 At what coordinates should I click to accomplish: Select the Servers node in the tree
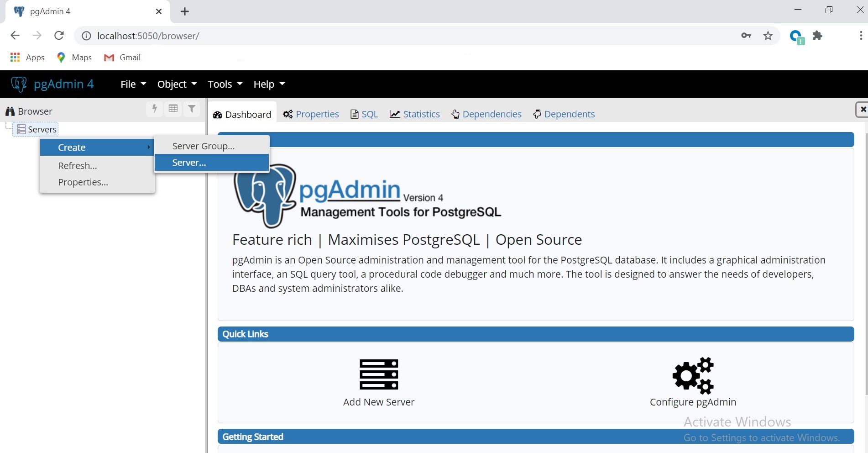point(37,130)
